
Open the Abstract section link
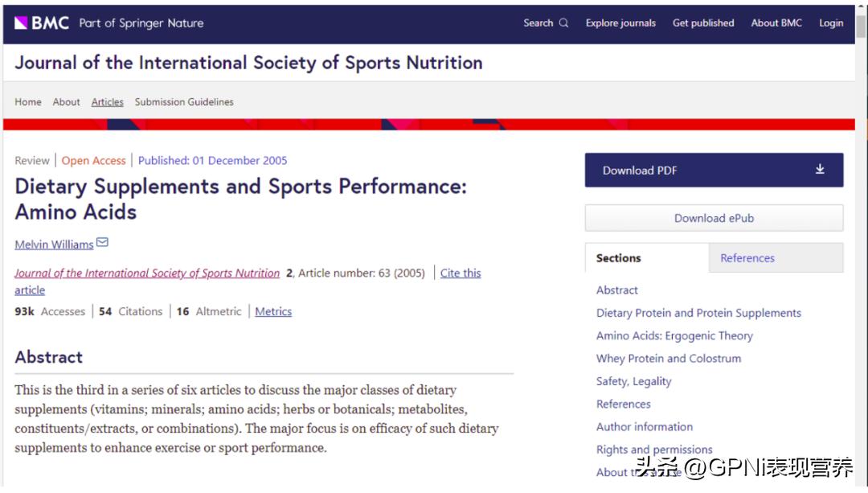[616, 290]
